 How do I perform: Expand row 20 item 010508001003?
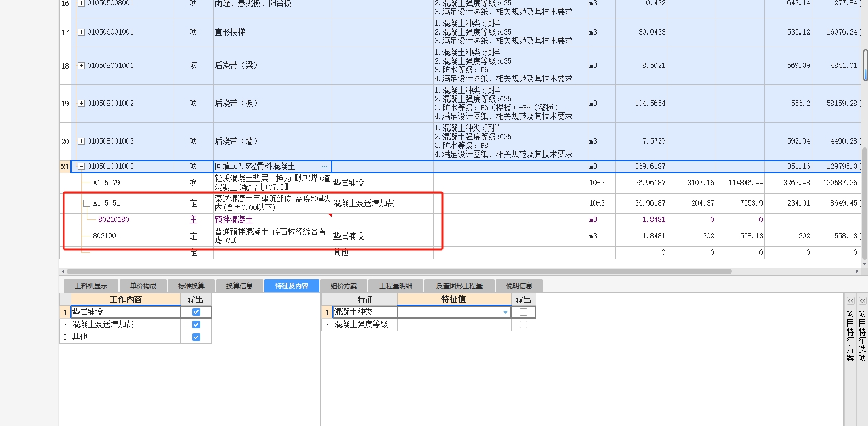[81, 141]
